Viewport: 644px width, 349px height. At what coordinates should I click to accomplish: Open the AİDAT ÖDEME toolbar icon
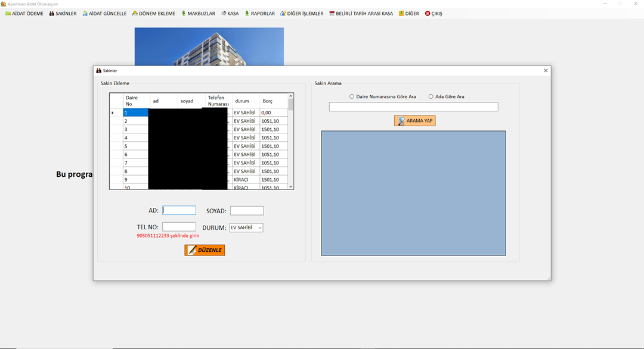8,14
